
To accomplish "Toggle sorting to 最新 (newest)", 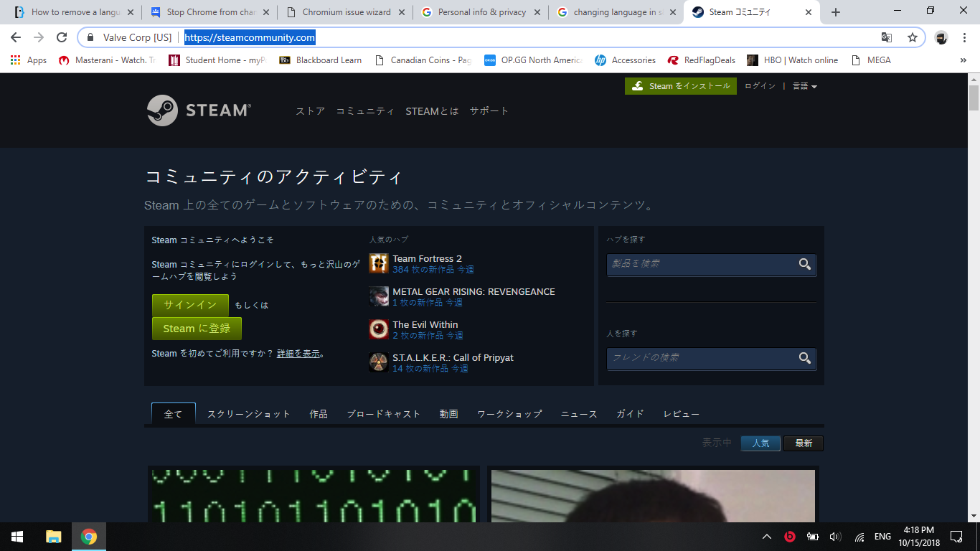I will pyautogui.click(x=803, y=443).
